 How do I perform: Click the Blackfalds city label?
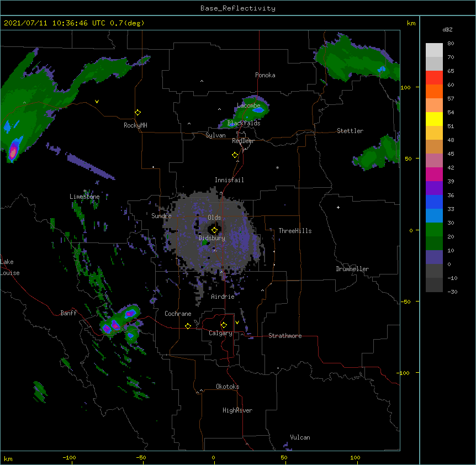point(244,123)
